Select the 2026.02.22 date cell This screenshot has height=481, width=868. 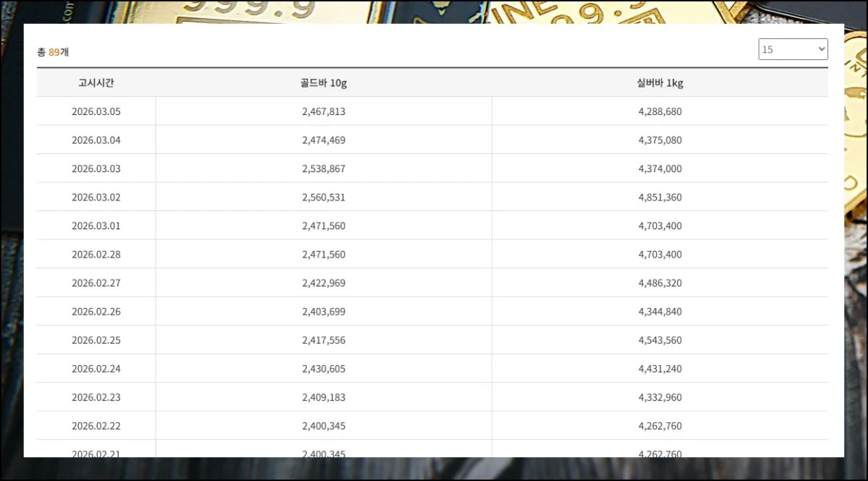coord(96,426)
